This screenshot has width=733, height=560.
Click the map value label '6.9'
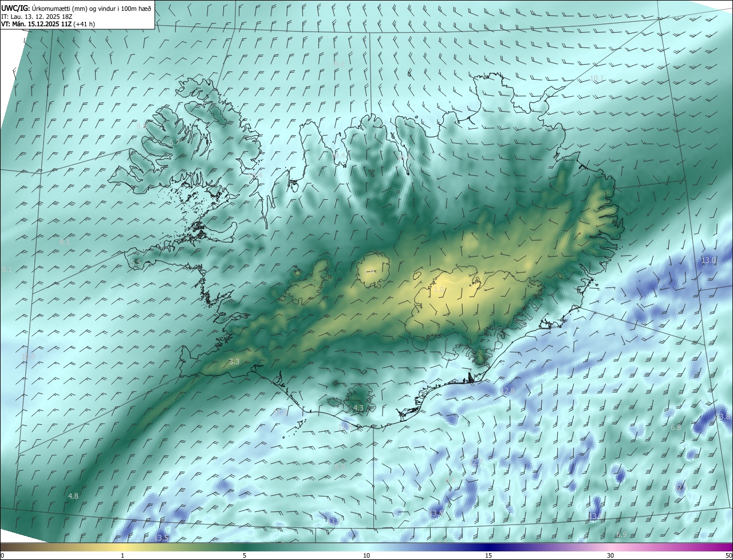(x=621, y=534)
